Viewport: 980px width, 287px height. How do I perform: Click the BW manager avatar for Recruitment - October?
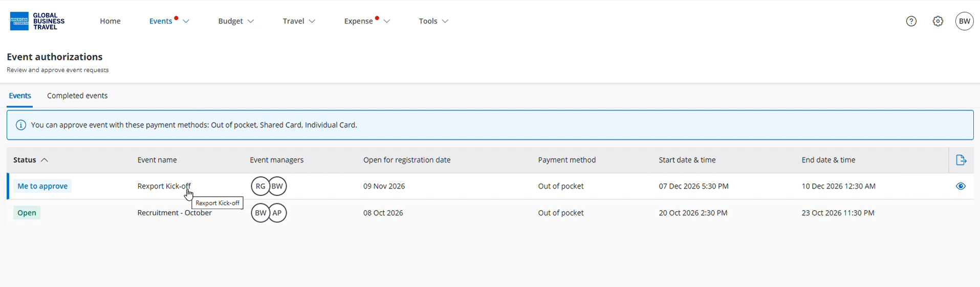tap(260, 213)
